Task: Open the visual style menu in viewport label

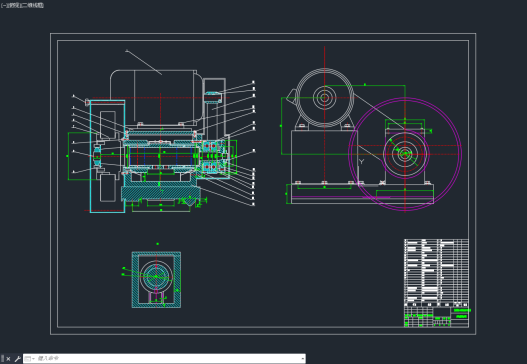Action: pos(32,5)
